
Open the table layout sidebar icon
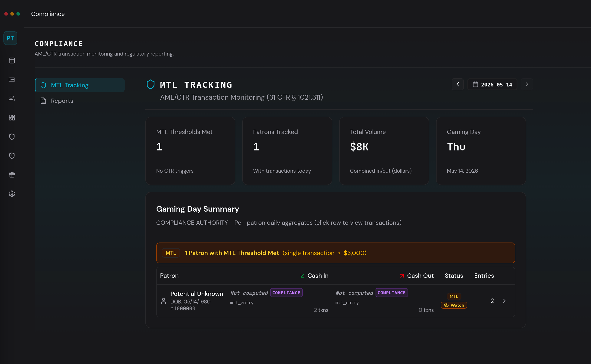[12, 61]
